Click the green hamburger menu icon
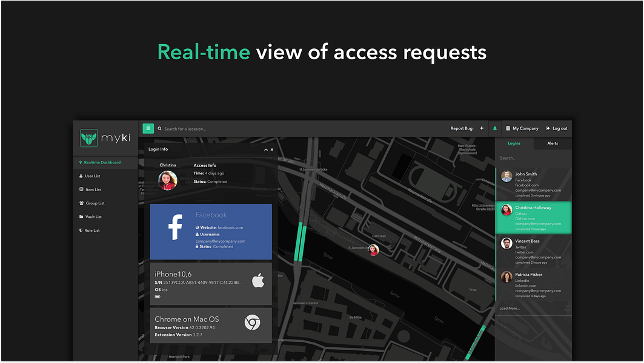The width and height of the screenshot is (644, 363). point(148,128)
